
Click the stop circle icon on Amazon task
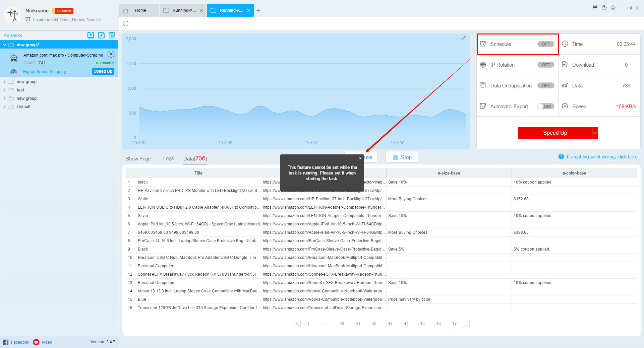111,54
